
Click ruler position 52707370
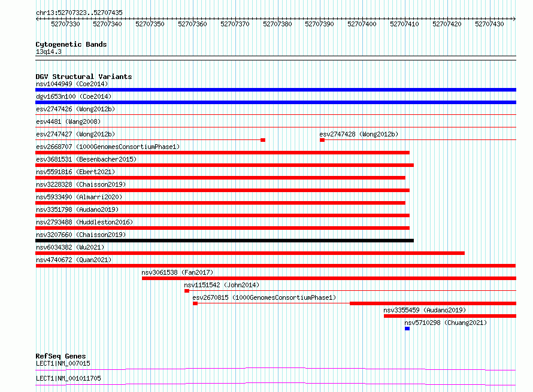235,24
